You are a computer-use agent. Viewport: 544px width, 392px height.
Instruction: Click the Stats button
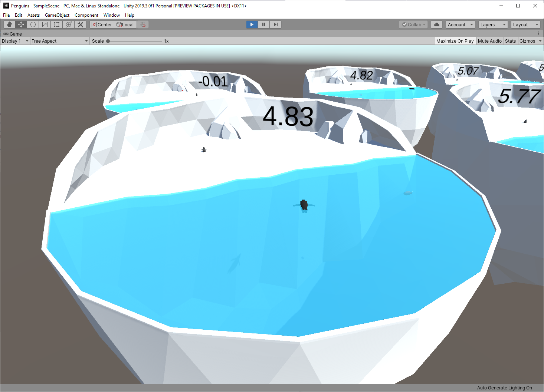510,41
